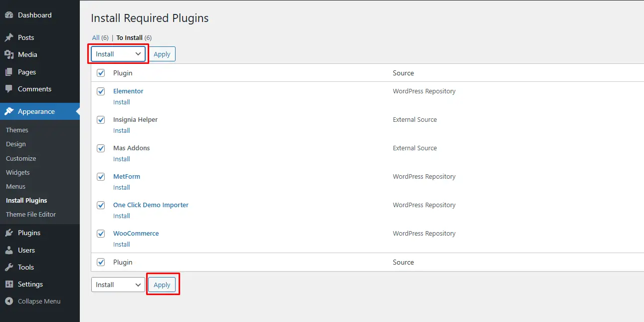Uncheck the select-all checkbox in table header
644x322 pixels.
(101, 73)
